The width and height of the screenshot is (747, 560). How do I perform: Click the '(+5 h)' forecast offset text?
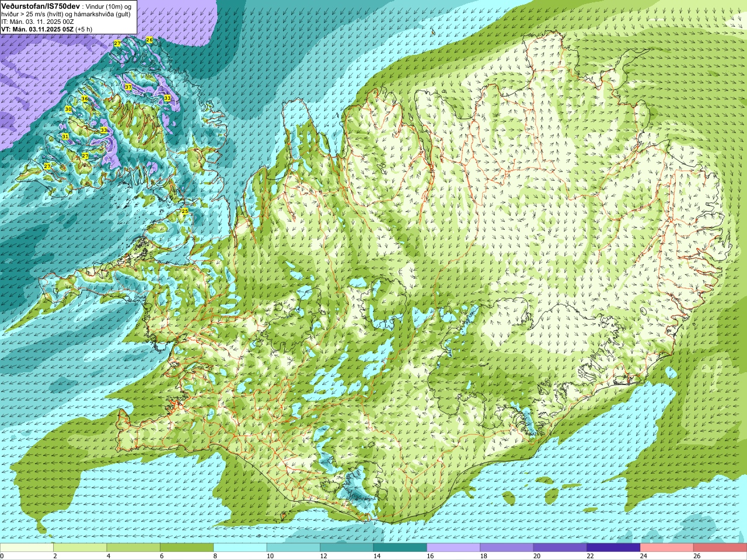click(x=83, y=29)
